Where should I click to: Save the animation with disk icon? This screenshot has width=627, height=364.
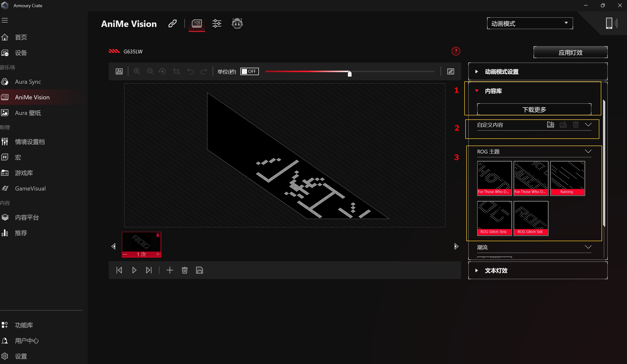pos(200,270)
